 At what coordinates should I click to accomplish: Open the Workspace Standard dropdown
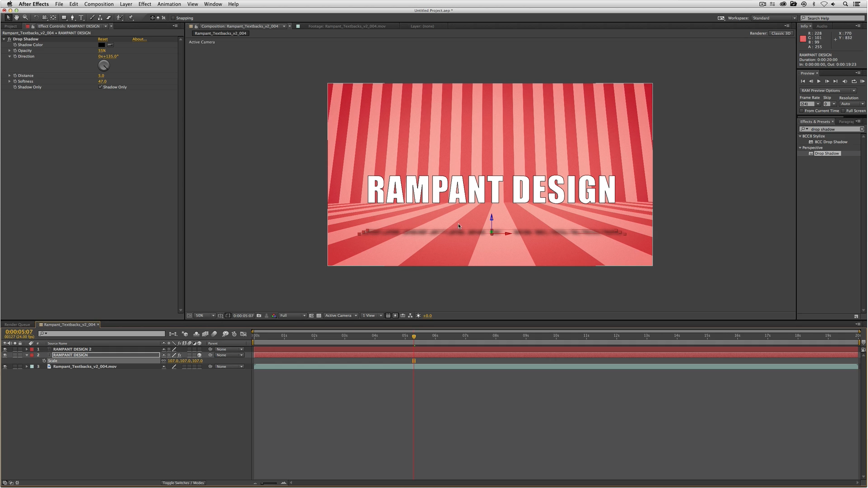[x=774, y=18]
